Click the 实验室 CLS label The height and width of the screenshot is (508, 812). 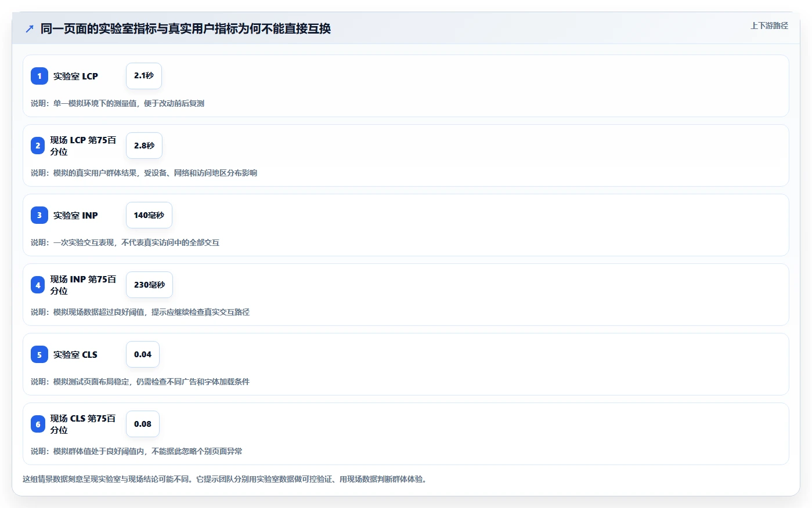point(75,354)
